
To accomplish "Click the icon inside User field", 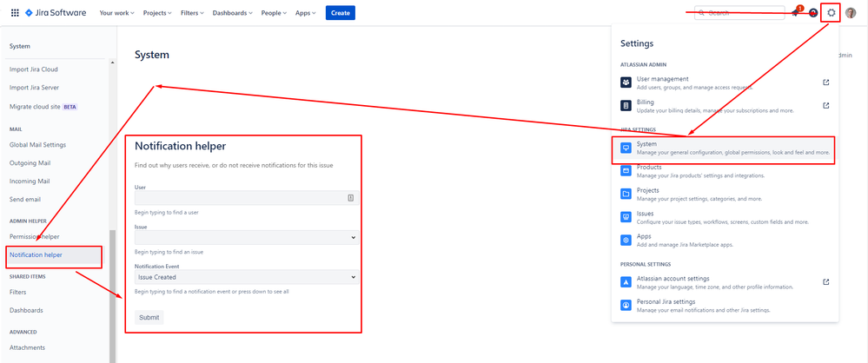I will click(x=351, y=198).
